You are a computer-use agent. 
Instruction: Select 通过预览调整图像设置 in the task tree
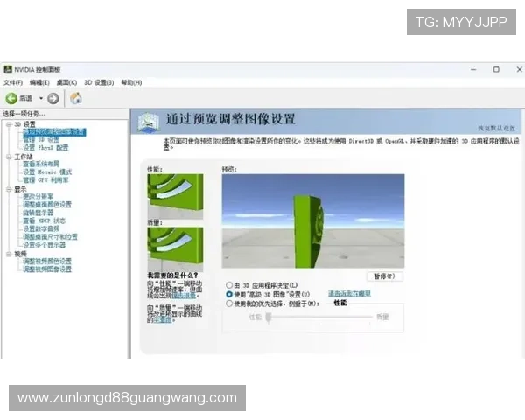pyautogui.click(x=54, y=132)
